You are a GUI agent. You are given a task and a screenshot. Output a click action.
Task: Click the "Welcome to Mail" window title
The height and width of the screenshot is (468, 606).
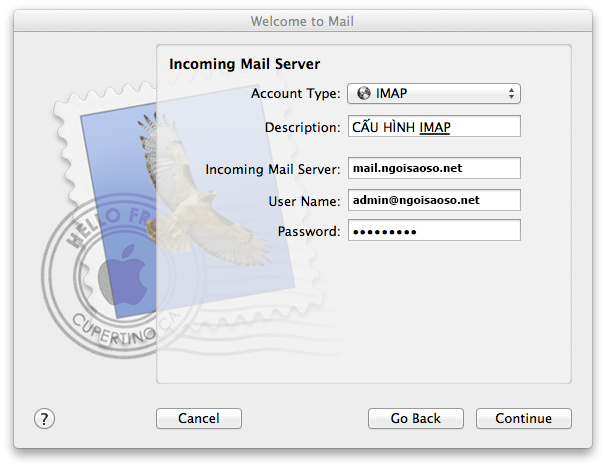pos(302,21)
